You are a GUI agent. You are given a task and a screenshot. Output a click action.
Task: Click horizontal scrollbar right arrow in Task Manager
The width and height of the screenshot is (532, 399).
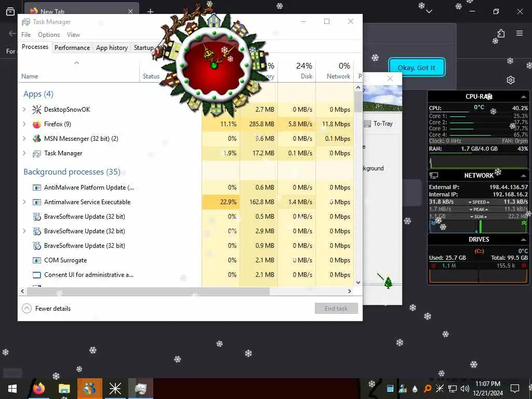click(x=350, y=291)
